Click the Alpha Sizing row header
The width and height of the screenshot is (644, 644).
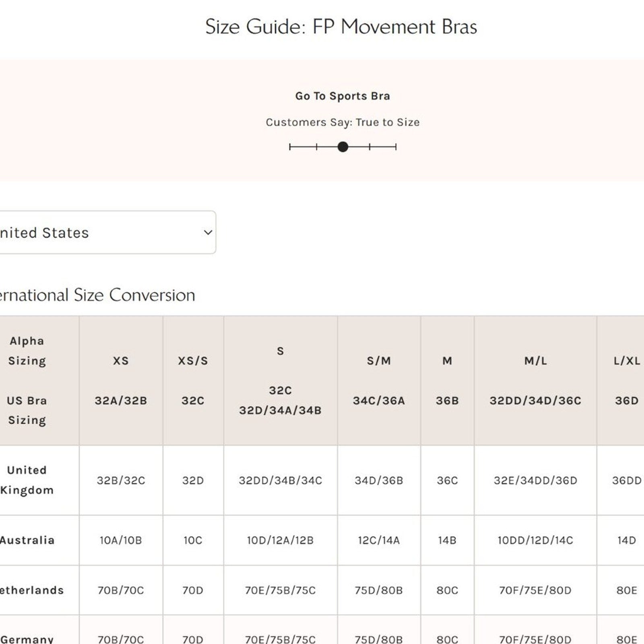tap(27, 351)
